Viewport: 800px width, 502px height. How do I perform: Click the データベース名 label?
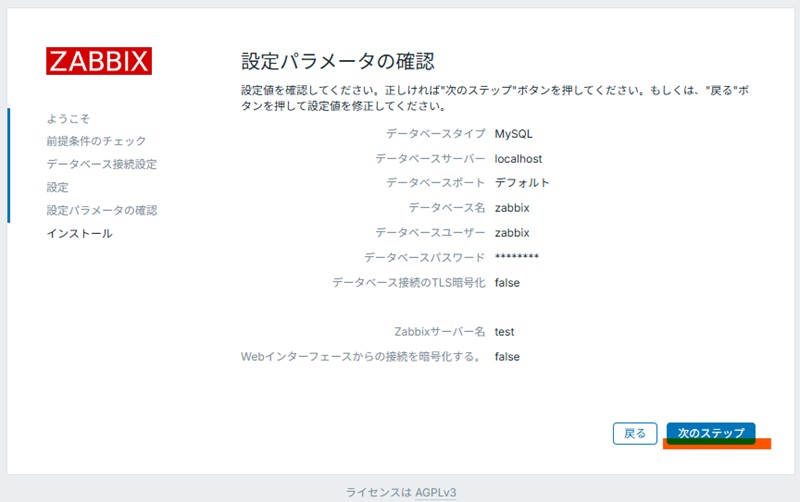point(446,208)
